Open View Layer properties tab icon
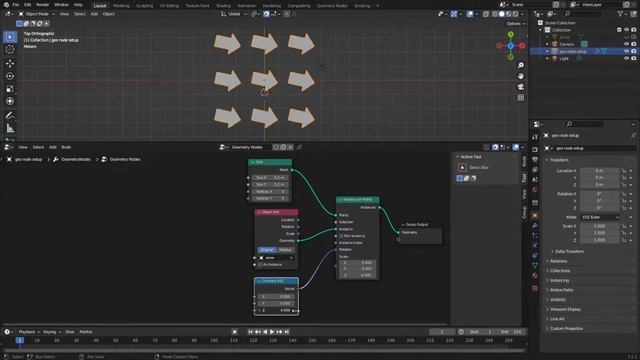640x360 pixels. 535,169
